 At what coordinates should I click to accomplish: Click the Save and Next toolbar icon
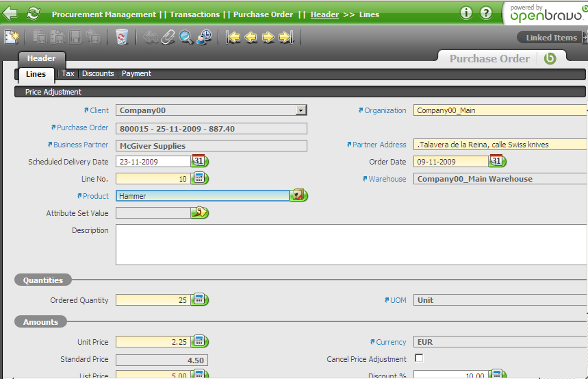pyautogui.click(x=93, y=37)
